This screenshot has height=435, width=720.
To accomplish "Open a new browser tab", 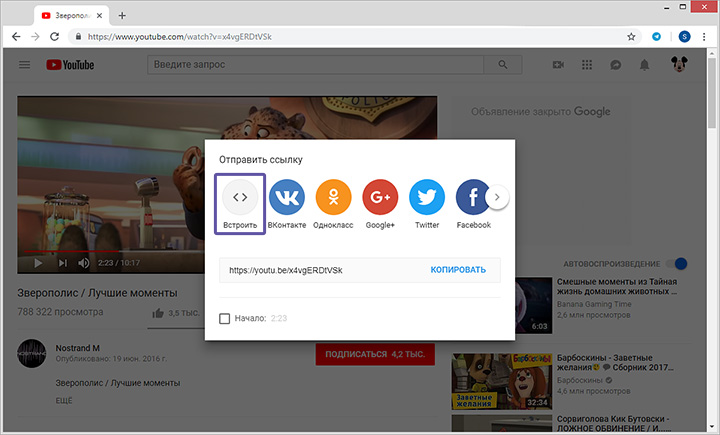I will tap(122, 16).
